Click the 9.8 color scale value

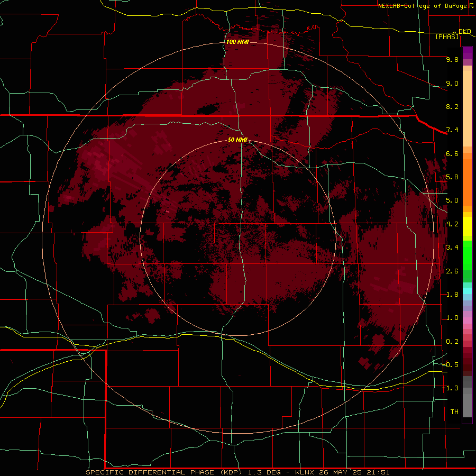coord(452,59)
